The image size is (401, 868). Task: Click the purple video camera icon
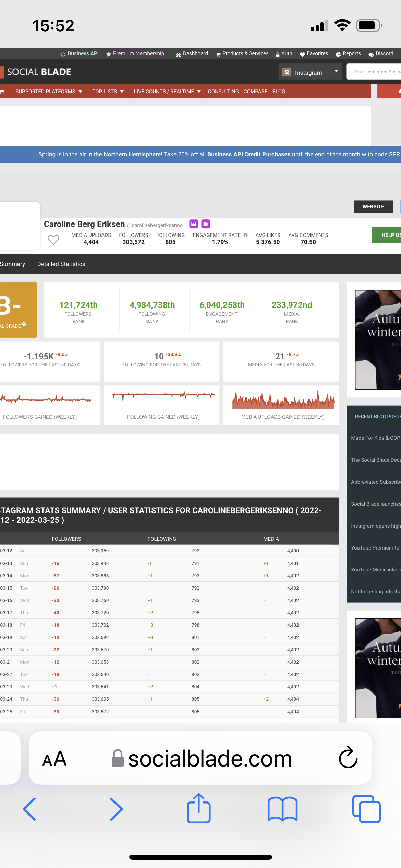tap(206, 224)
